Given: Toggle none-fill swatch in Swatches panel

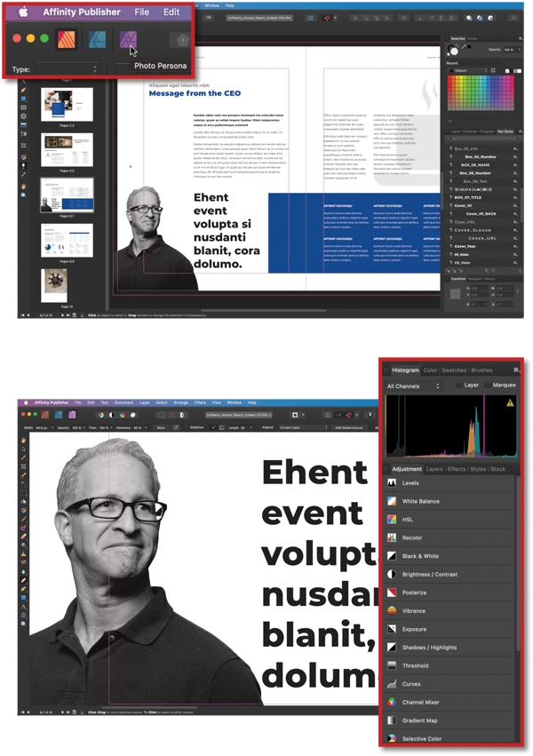Looking at the screenshot, I should click(x=507, y=71).
